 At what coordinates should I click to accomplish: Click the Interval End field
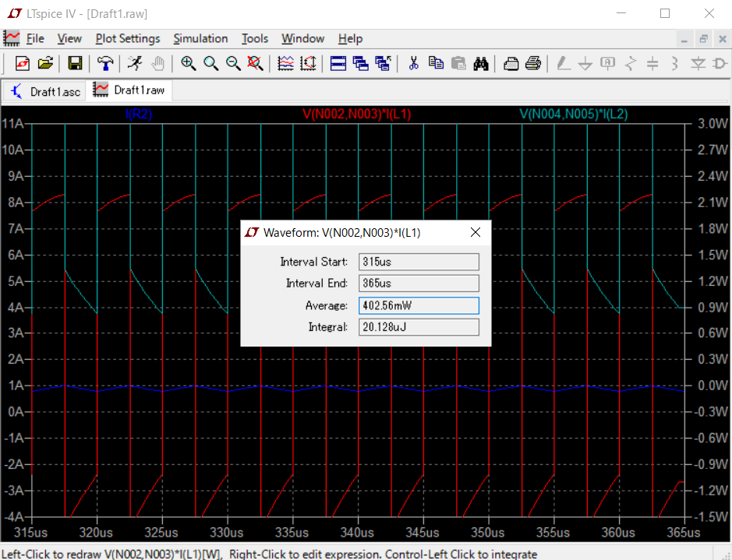(419, 283)
